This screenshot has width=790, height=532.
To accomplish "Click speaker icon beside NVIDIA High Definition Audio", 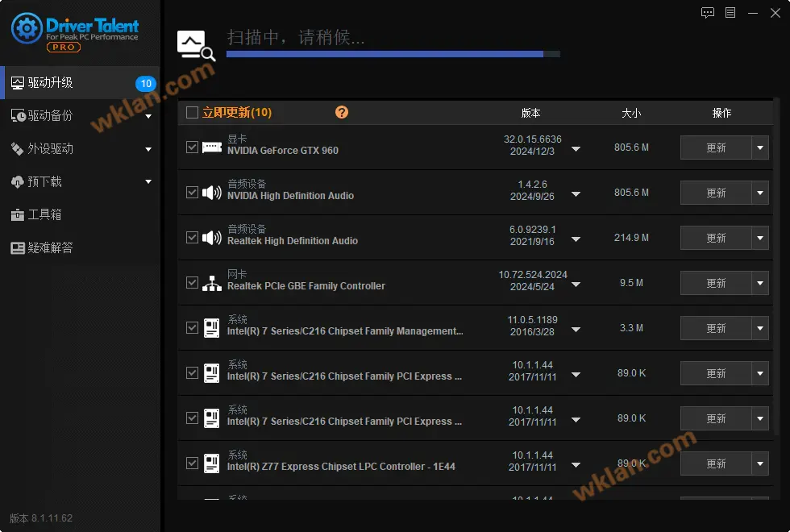I will (x=212, y=193).
